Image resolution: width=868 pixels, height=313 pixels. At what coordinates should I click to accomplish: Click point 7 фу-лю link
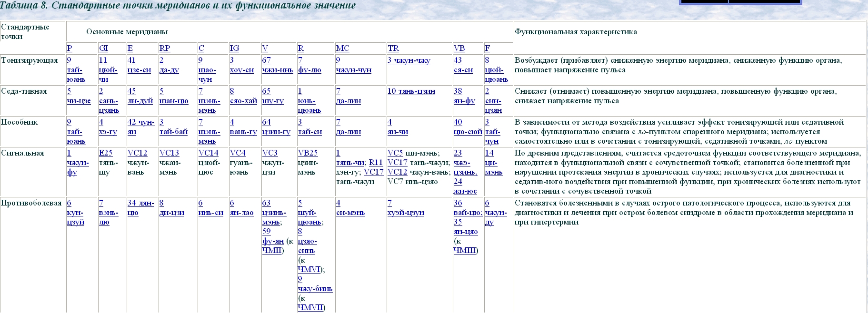(309, 65)
